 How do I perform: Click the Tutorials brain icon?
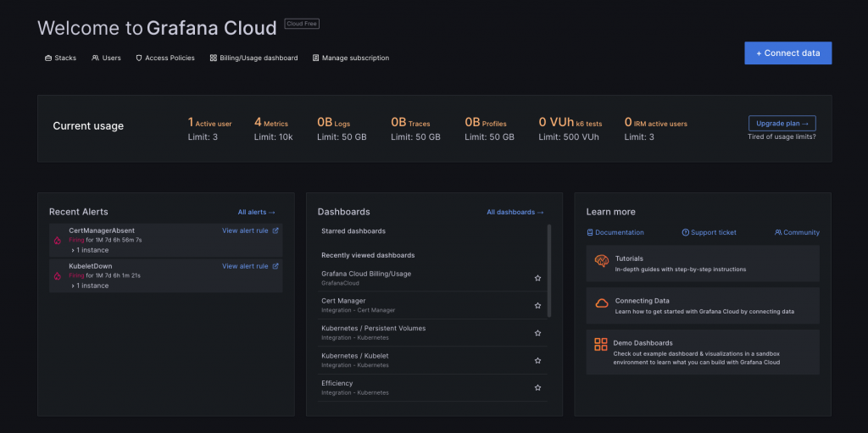click(602, 261)
